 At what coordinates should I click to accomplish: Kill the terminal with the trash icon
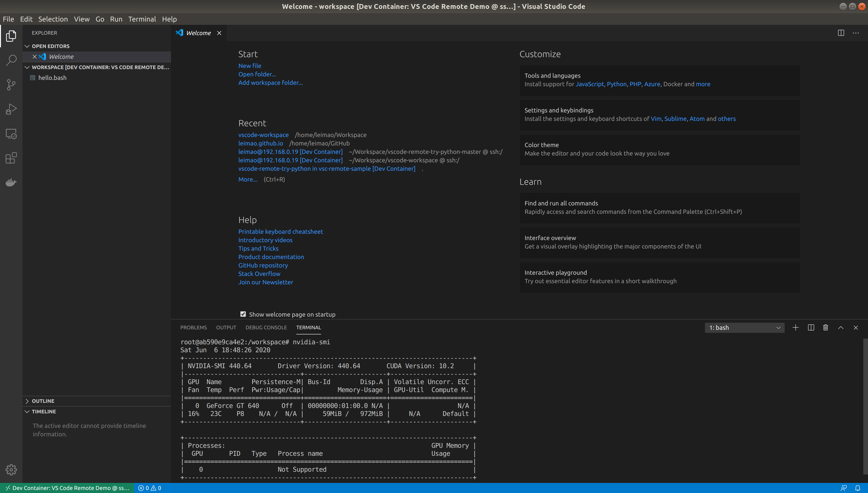(x=826, y=327)
